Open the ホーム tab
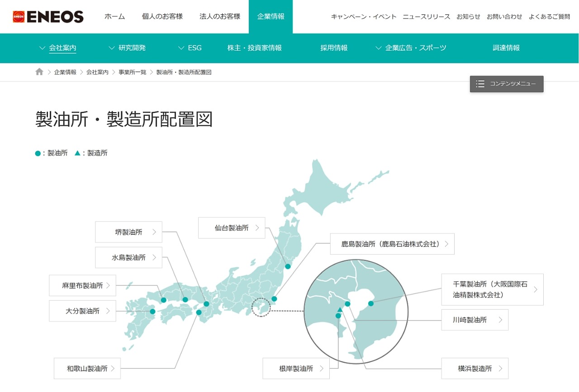Screen dimensions: 579x392 (114, 17)
